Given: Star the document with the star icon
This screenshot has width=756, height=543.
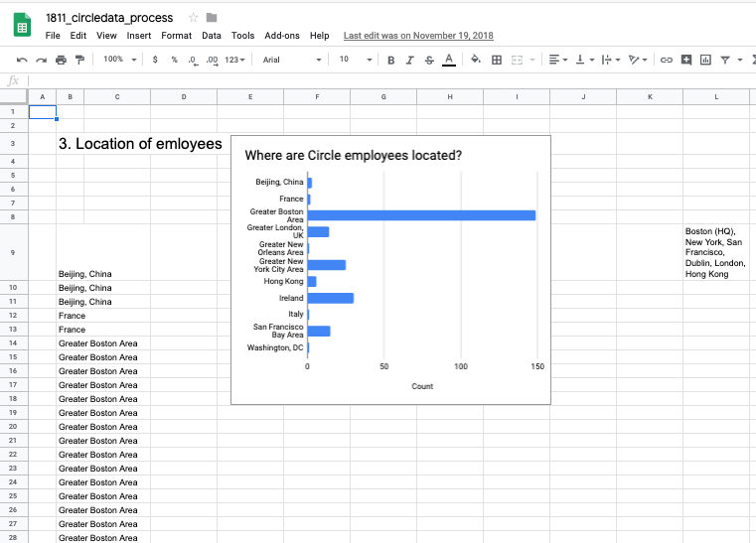Looking at the screenshot, I should (194, 18).
